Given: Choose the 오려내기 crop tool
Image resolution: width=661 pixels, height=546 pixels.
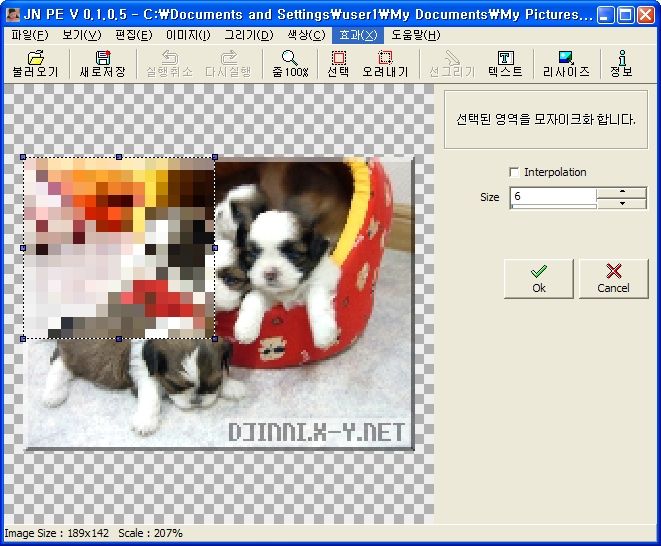Looking at the screenshot, I should point(385,64).
